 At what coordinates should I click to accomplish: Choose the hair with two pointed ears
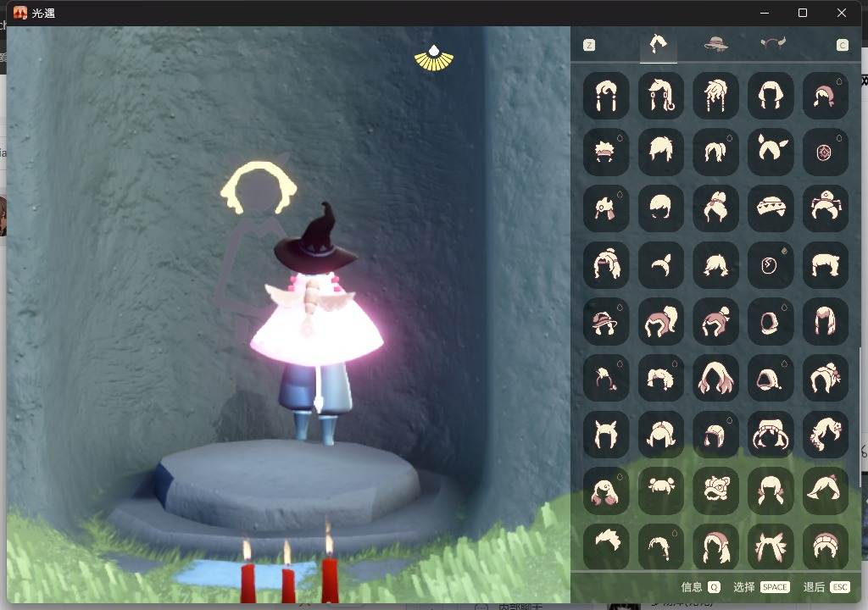[x=606, y=434]
